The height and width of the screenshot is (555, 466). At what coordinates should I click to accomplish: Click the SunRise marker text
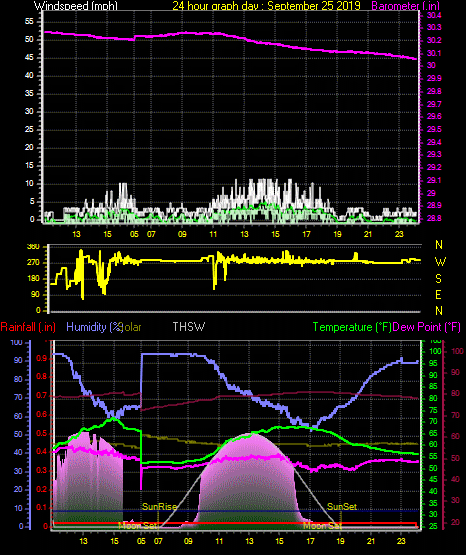[159, 507]
